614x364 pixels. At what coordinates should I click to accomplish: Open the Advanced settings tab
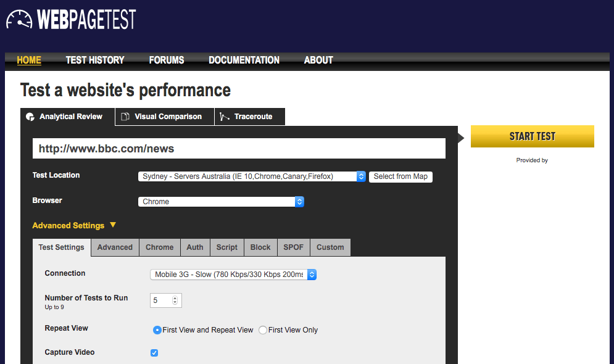[x=115, y=247]
